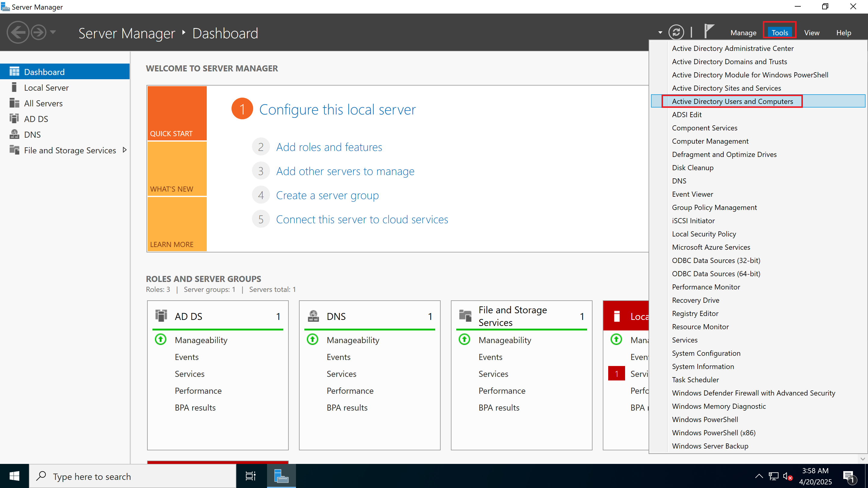The image size is (868, 488).
Task: Click File and Storage Services tile icon
Action: (465, 316)
